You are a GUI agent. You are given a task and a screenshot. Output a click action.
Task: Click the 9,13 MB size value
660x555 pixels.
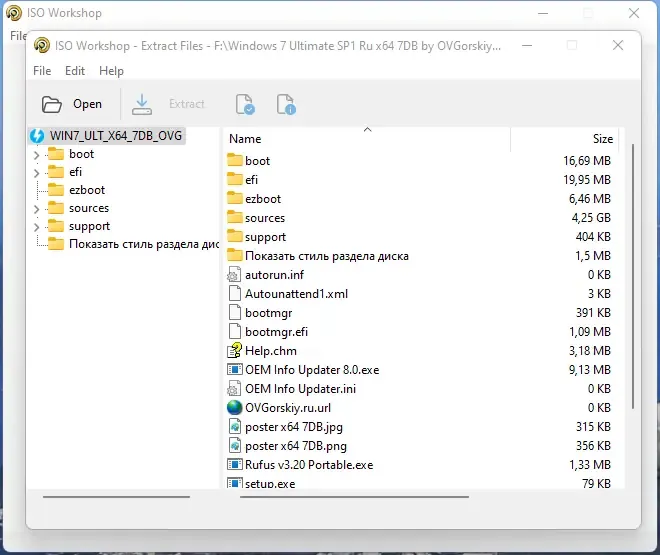590,370
